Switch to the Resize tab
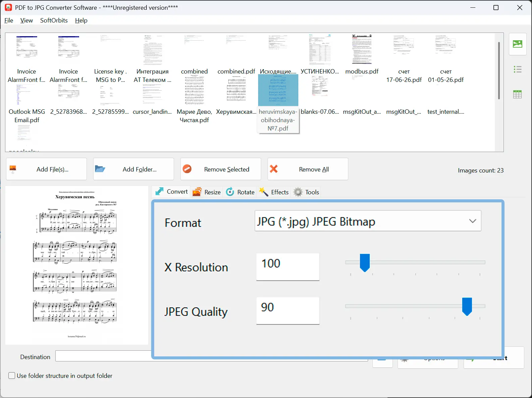 point(206,192)
